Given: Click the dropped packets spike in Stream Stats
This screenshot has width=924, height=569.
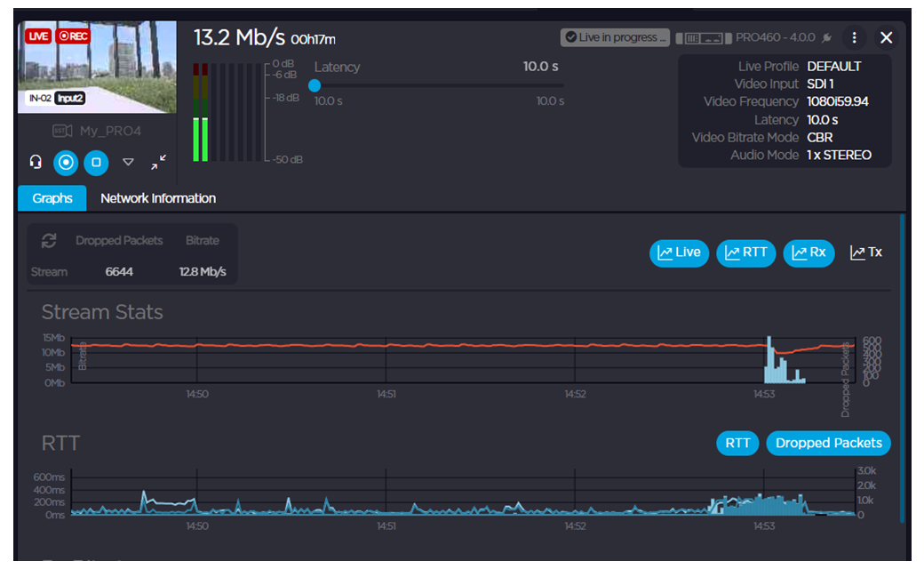Looking at the screenshot, I should tap(783, 361).
